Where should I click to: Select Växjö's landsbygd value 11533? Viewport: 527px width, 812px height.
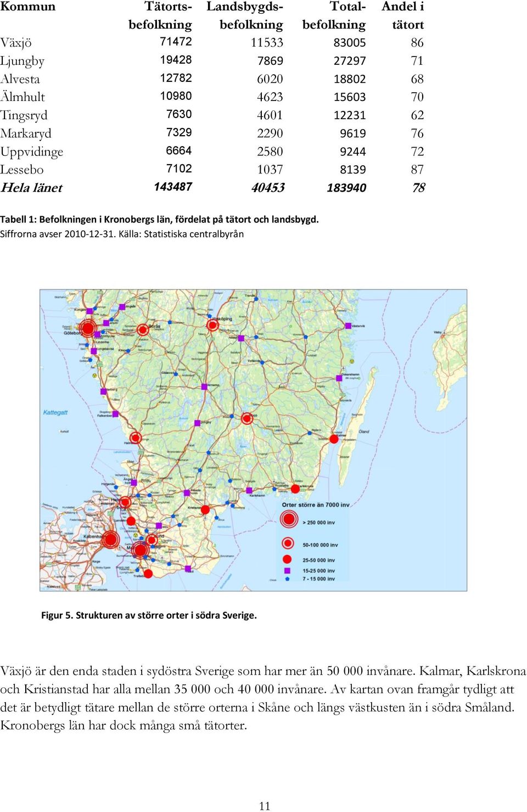point(267,43)
